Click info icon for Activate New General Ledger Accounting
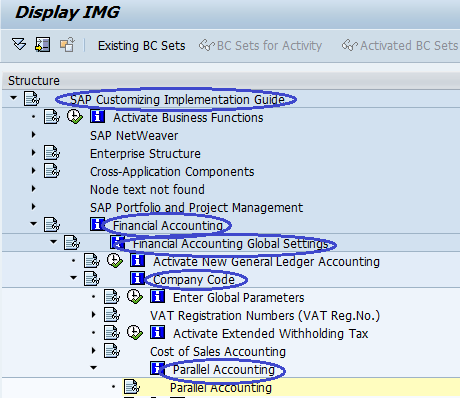 [137, 261]
